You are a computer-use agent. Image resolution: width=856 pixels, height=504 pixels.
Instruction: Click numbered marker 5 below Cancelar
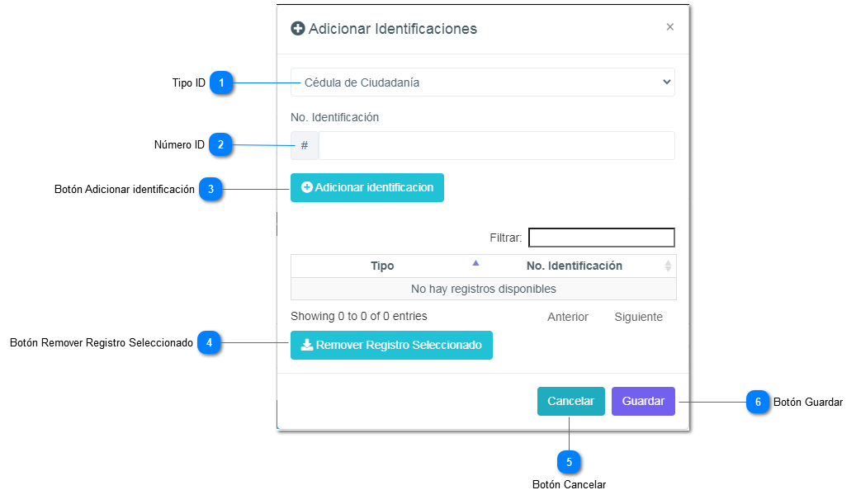click(569, 462)
